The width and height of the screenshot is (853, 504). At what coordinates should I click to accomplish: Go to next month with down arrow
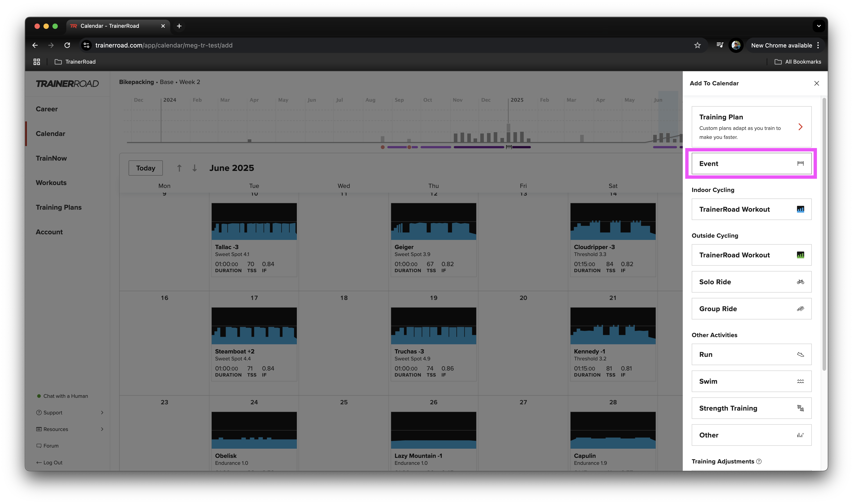[x=195, y=168]
